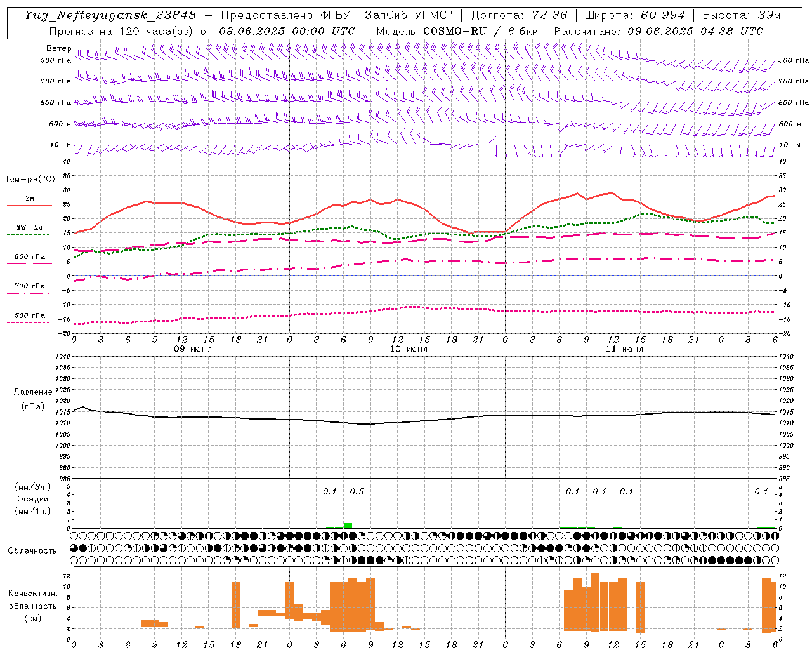Click the '(км)' convective height unit label
This screenshot has height=650, width=812.
click(x=33, y=618)
